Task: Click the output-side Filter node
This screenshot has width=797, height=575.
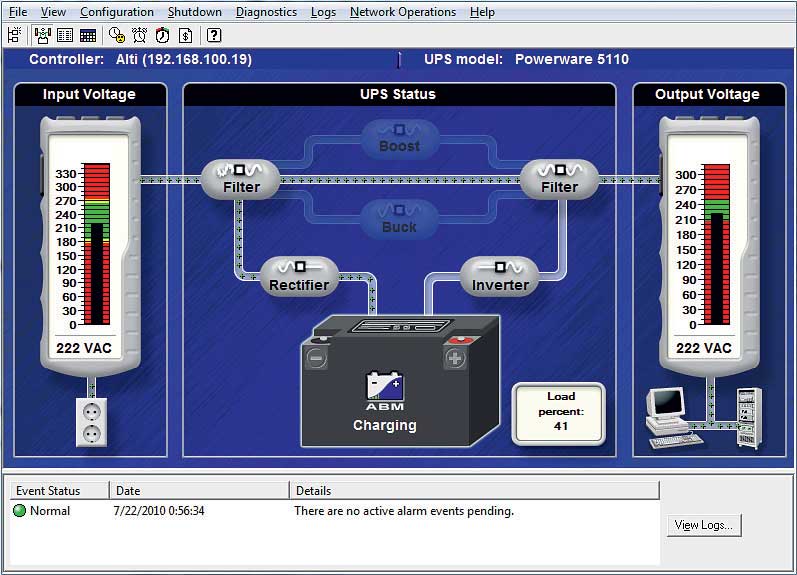Action: click(x=559, y=179)
